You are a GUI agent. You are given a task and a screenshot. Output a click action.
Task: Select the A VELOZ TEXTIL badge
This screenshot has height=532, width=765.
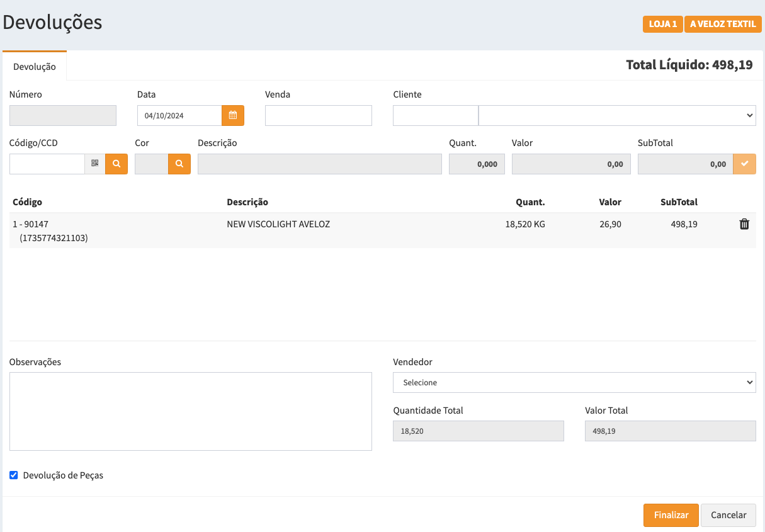click(x=722, y=25)
